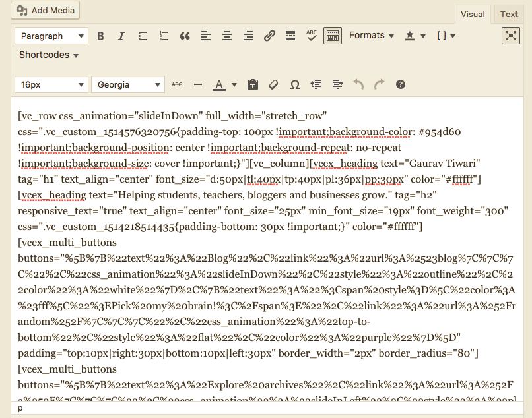Viewport: 532px width, 418px height.
Task: Apply italic formatting
Action: pos(121,36)
